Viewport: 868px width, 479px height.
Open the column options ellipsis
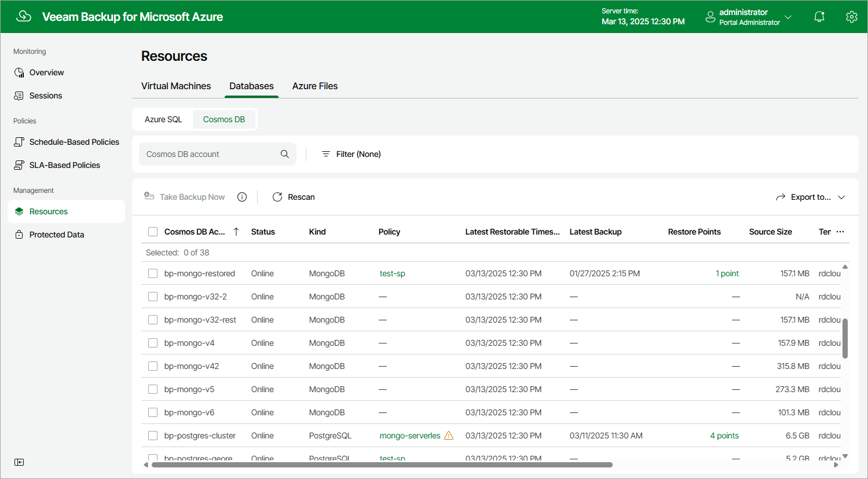(840, 232)
